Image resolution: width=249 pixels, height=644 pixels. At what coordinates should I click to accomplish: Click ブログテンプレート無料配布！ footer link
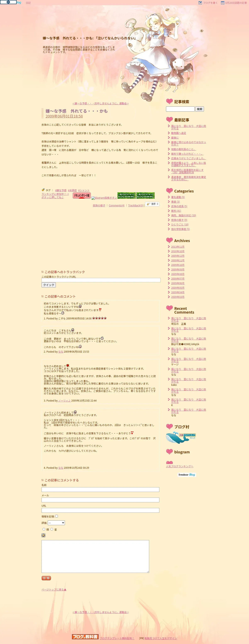(117, 638)
